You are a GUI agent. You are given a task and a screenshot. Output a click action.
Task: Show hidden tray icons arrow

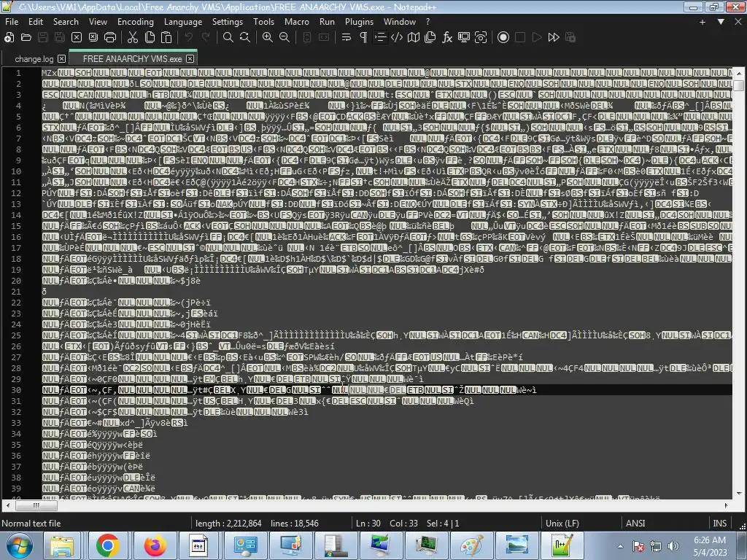[620, 546]
